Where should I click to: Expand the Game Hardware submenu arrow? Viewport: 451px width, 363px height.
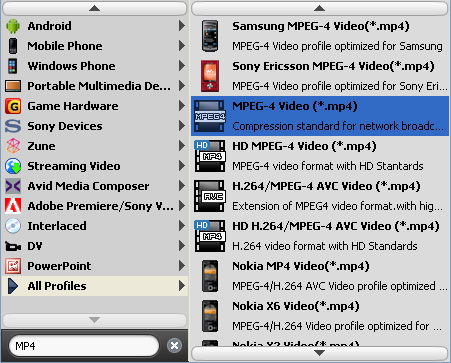182,106
